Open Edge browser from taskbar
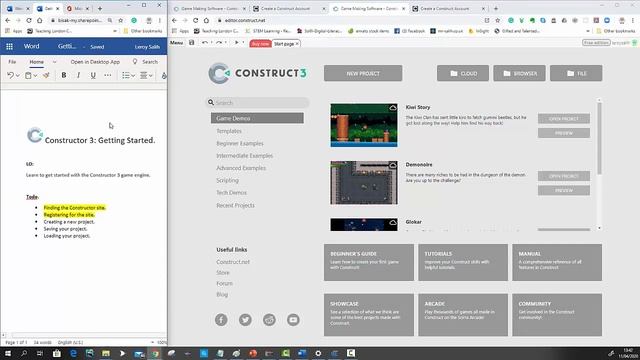This screenshot has width=640, height=360. (x=73, y=353)
